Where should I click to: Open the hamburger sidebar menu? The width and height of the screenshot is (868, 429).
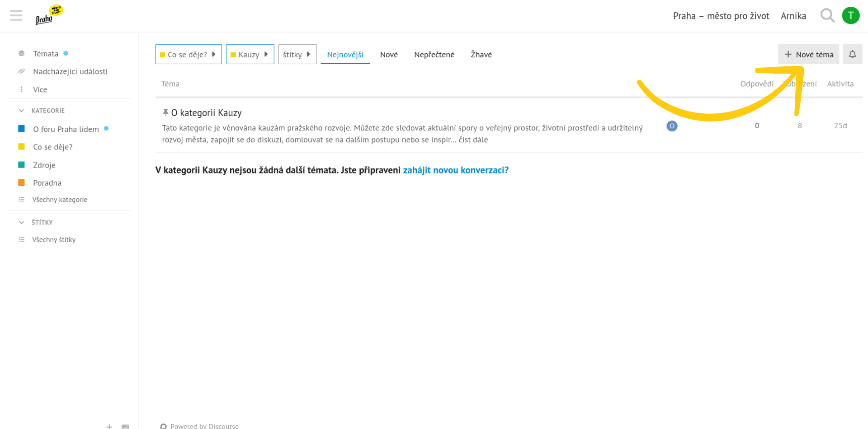click(16, 16)
